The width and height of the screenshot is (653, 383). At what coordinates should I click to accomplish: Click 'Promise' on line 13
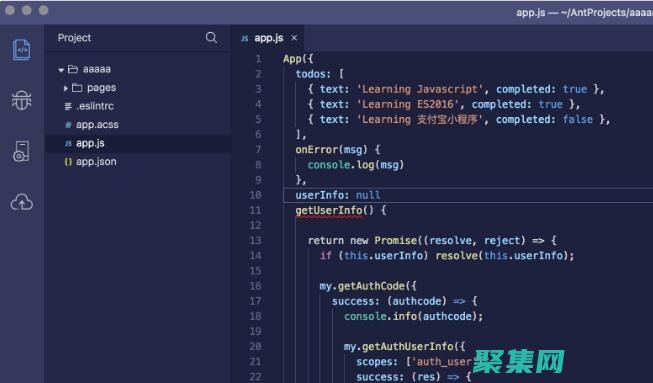395,241
